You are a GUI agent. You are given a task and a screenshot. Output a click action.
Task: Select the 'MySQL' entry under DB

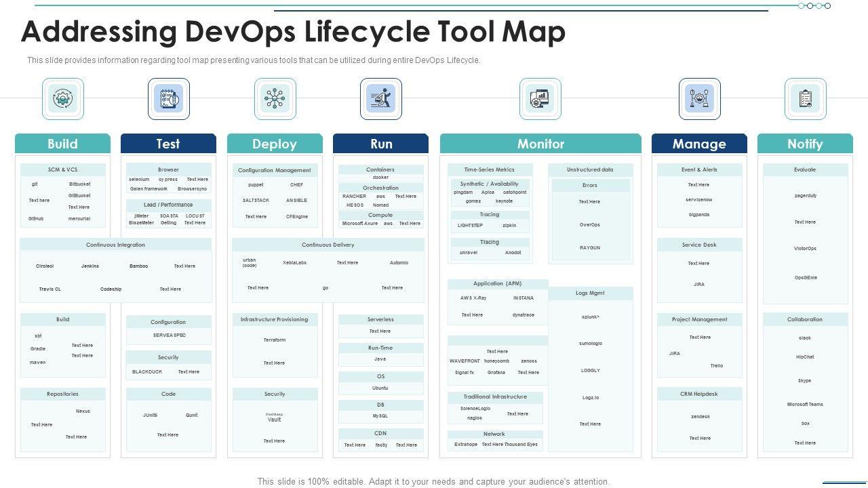click(x=380, y=415)
